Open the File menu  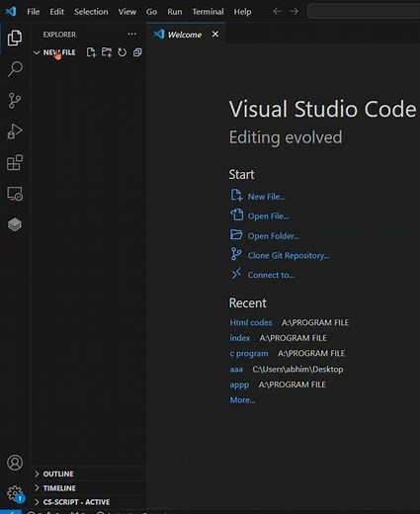[34, 12]
